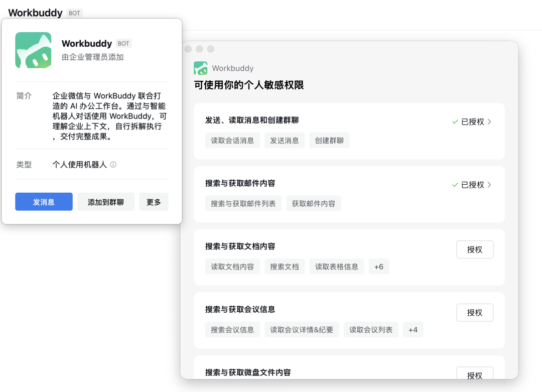Click 可使用你的个人敏感权限 title

pos(249,85)
